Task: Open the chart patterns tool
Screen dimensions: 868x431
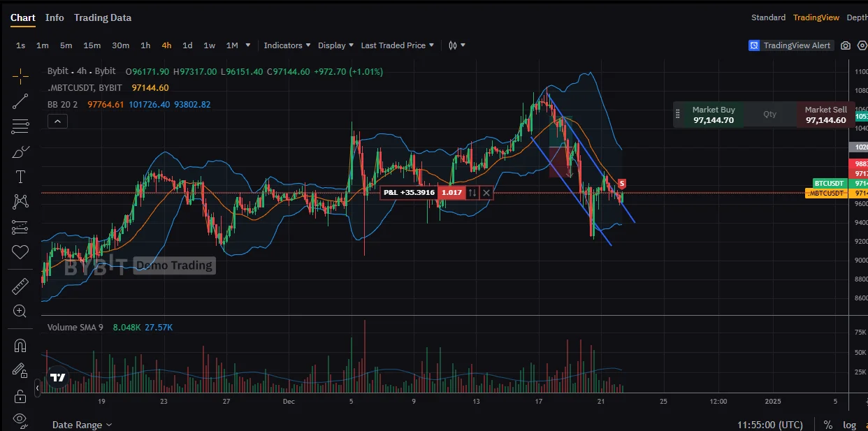Action: click(x=20, y=202)
